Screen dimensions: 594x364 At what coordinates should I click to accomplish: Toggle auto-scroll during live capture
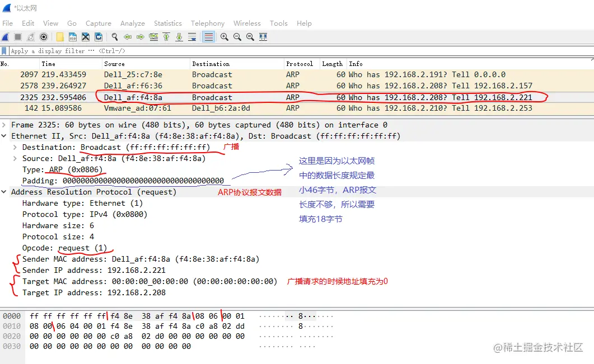192,37
